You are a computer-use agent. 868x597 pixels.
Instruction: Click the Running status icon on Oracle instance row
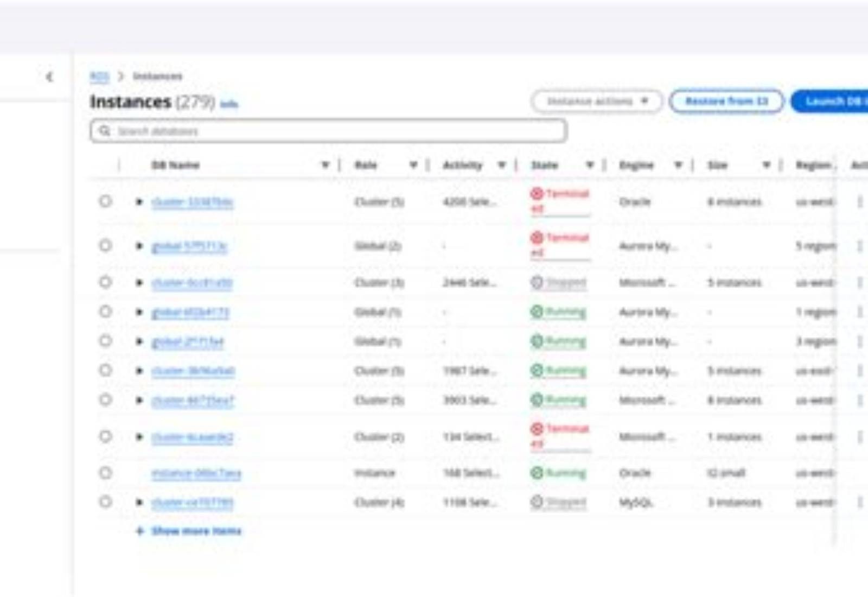coord(537,473)
